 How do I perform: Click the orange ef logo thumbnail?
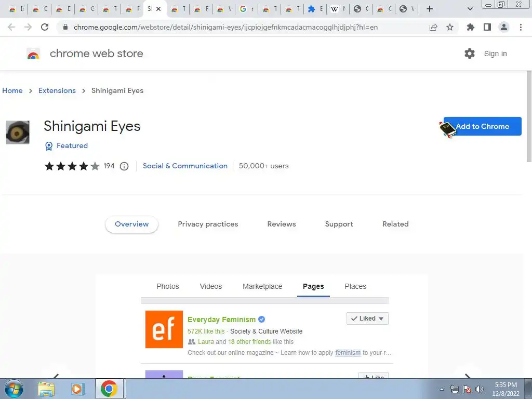164,329
